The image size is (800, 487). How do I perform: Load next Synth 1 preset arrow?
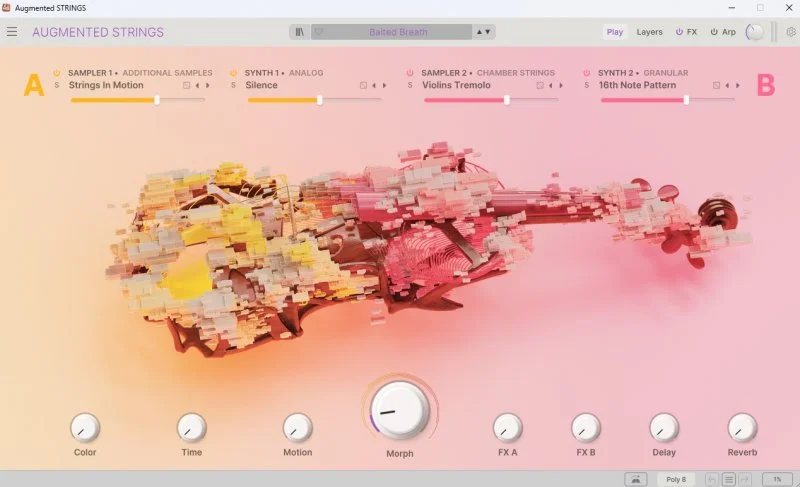[x=384, y=85]
